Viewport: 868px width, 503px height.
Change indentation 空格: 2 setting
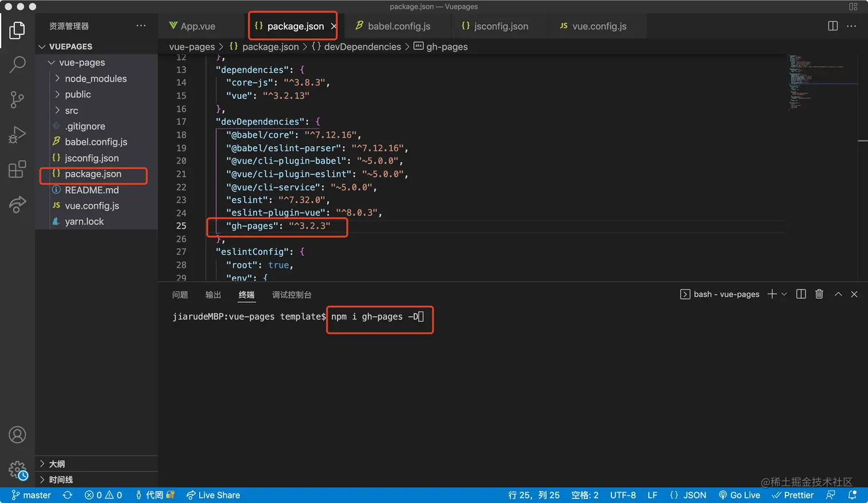[x=584, y=495]
